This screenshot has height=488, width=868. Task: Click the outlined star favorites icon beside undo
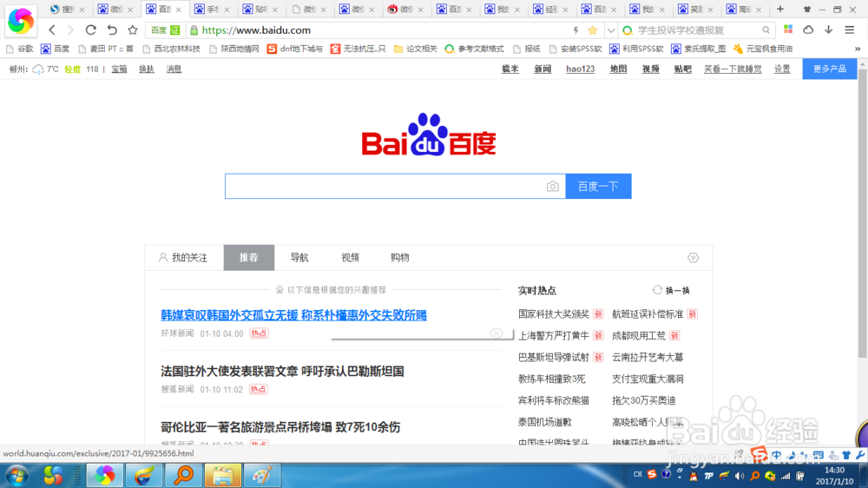click(132, 30)
